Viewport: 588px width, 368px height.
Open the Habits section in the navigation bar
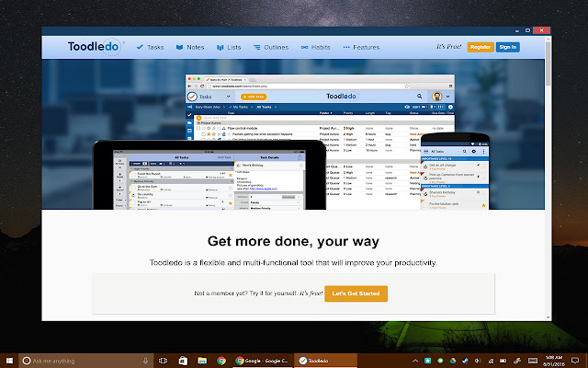coord(315,47)
